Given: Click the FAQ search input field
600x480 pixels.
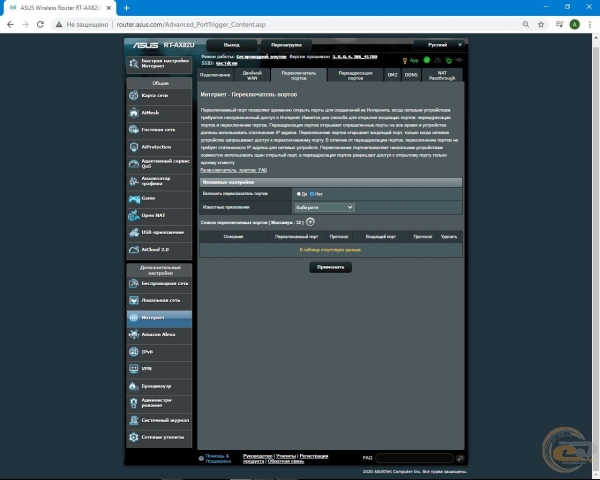Looking at the screenshot, I should (414, 458).
